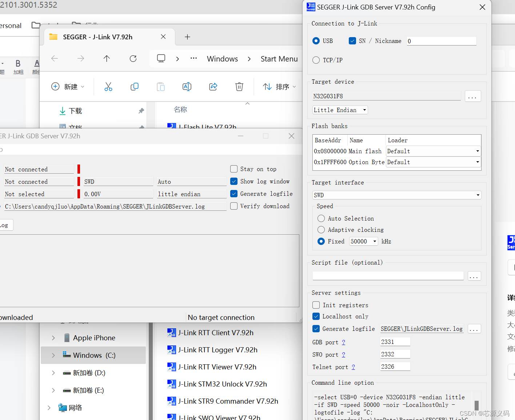The height and width of the screenshot is (420, 515).
Task: Open GDB port help question link
Action: click(x=343, y=342)
